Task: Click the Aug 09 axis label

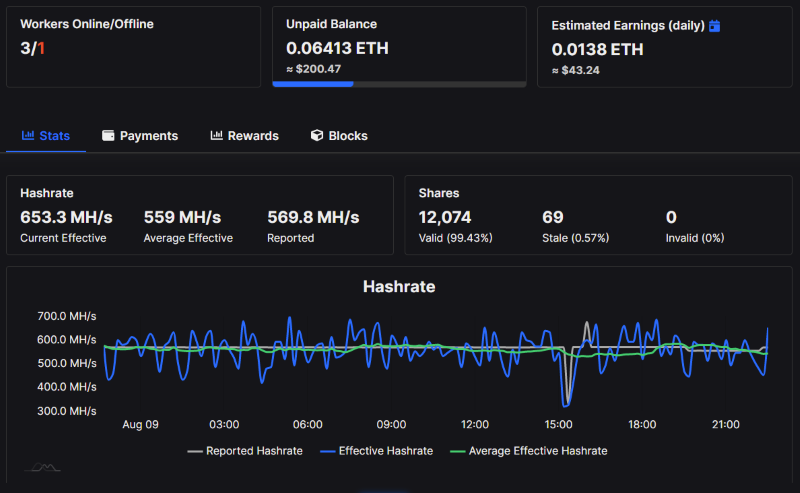Action: 140,425
